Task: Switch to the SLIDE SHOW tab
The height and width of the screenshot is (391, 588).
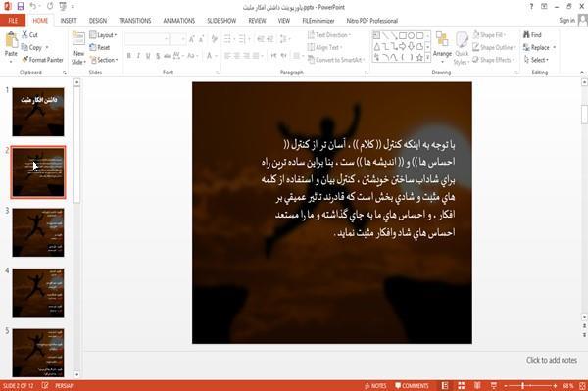Action: click(221, 21)
